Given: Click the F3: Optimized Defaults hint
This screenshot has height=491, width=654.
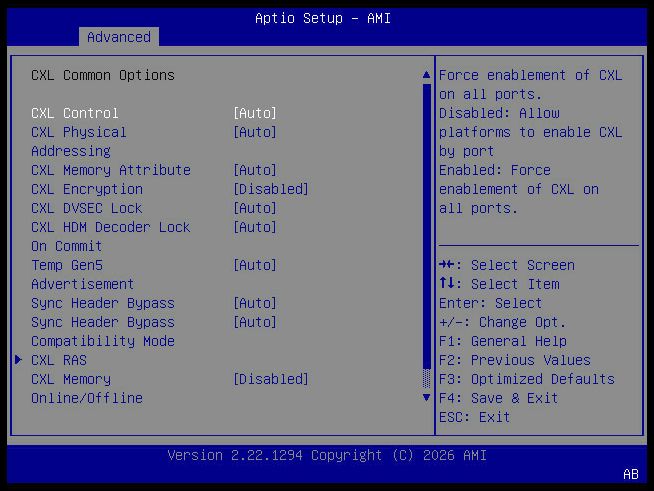Looking at the screenshot, I should [527, 379].
